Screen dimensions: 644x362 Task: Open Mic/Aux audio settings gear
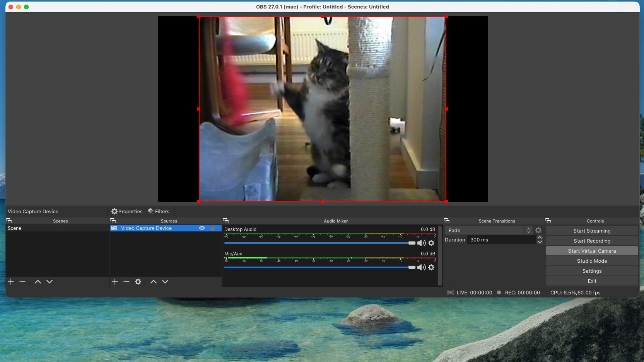click(431, 267)
